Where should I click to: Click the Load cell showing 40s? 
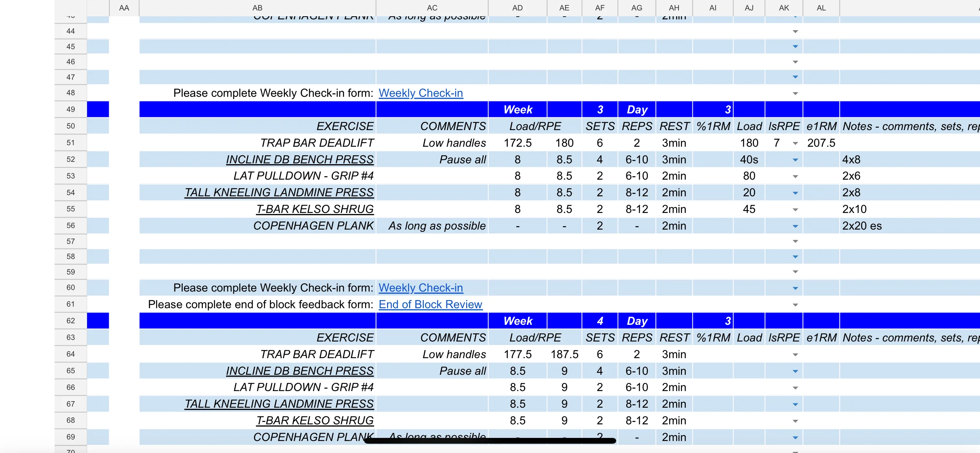point(749,160)
